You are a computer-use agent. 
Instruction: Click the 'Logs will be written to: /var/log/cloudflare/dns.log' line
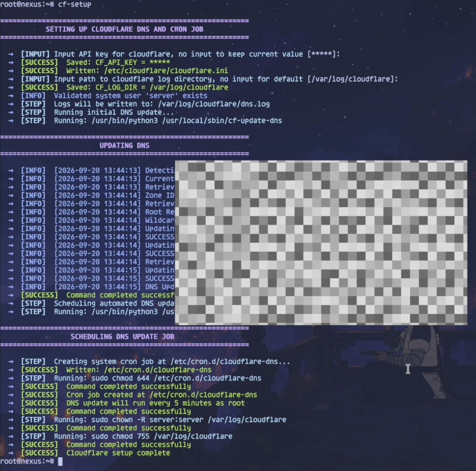point(139,104)
